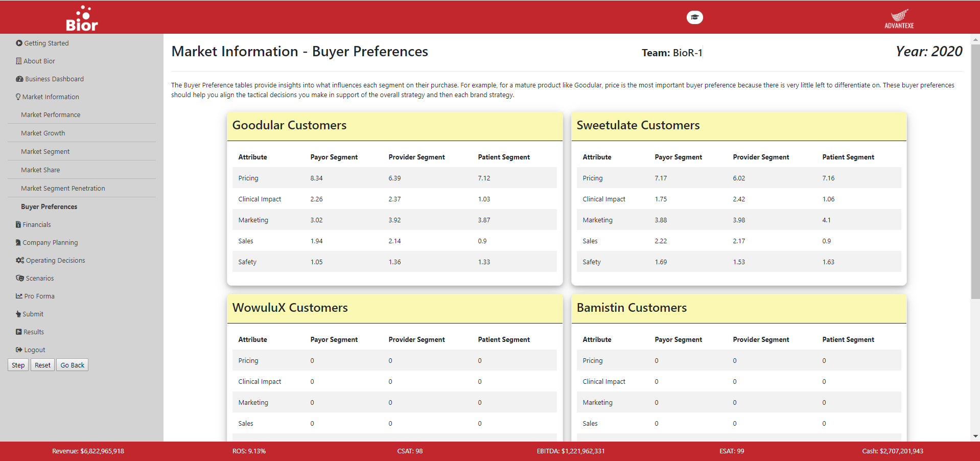This screenshot has width=980, height=461.
Task: Click Revenue value in footer
Action: coord(88,451)
